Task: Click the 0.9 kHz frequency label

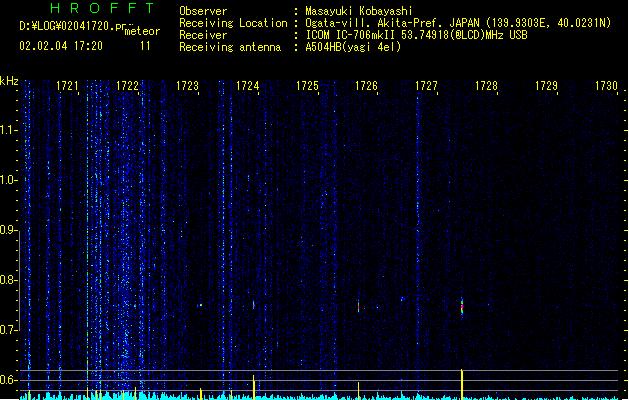Action: (8, 230)
